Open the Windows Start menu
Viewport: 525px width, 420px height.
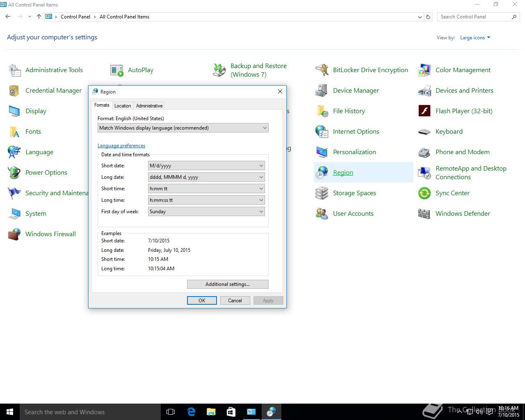(10, 412)
